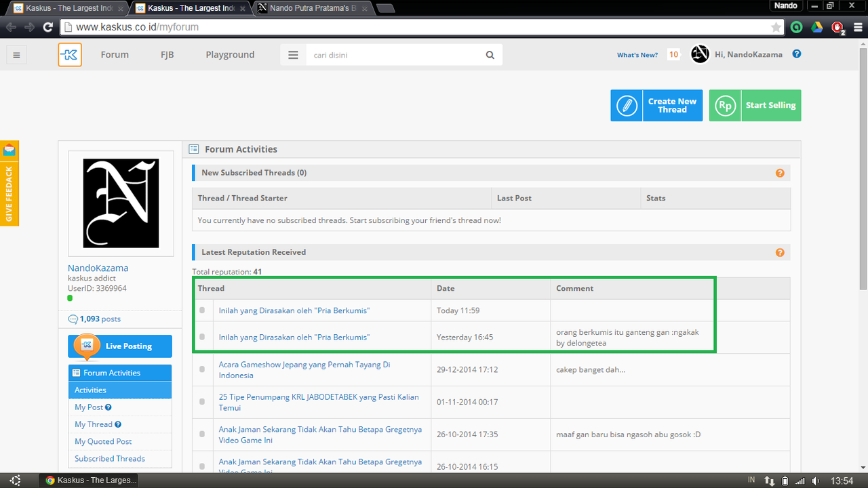Open the hamburger menu beside Kaskus logo
This screenshot has height=488, width=868.
(x=17, y=55)
